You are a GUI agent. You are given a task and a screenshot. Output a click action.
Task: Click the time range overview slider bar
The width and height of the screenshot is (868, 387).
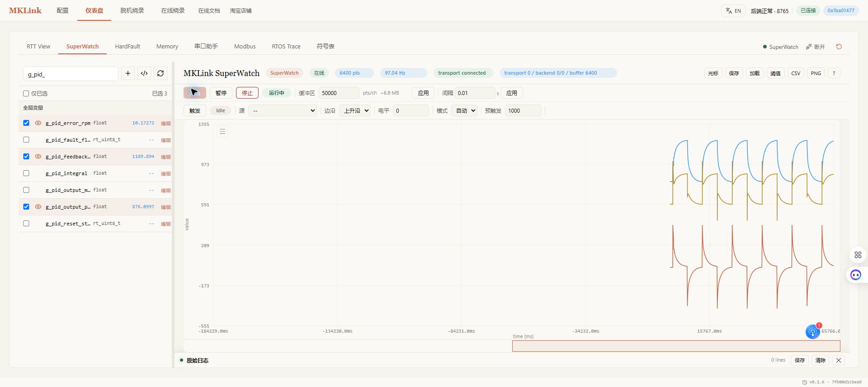(x=676, y=346)
